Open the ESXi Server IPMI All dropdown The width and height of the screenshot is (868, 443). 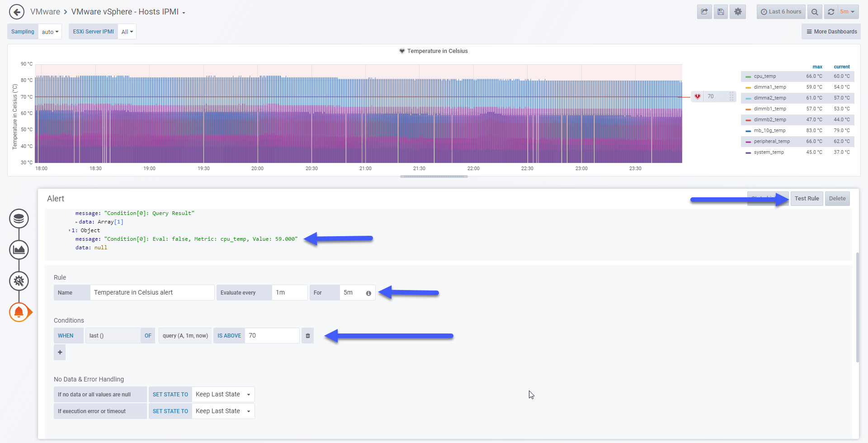coord(127,32)
